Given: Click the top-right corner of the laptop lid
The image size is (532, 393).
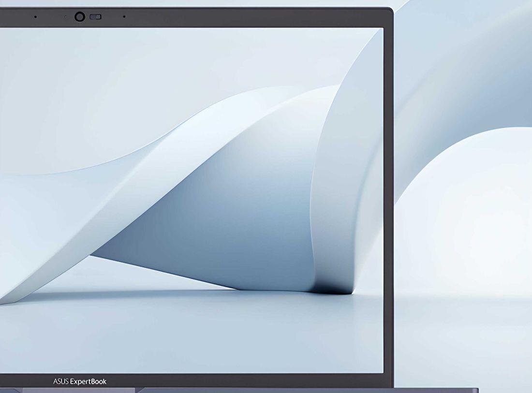Looking at the screenshot, I should [391, 10].
